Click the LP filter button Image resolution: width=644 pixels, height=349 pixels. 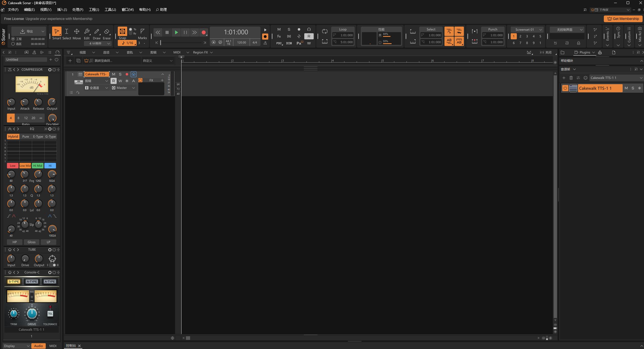[x=48, y=242]
